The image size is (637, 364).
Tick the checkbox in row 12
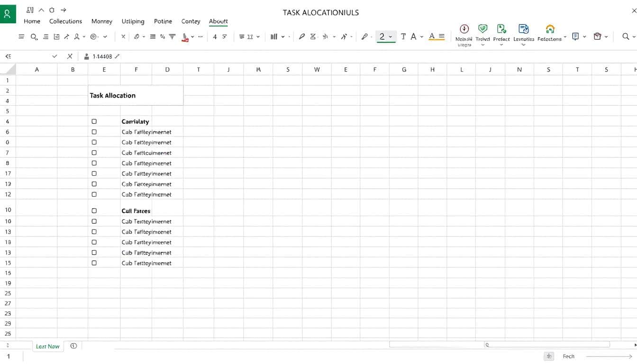[94, 194]
